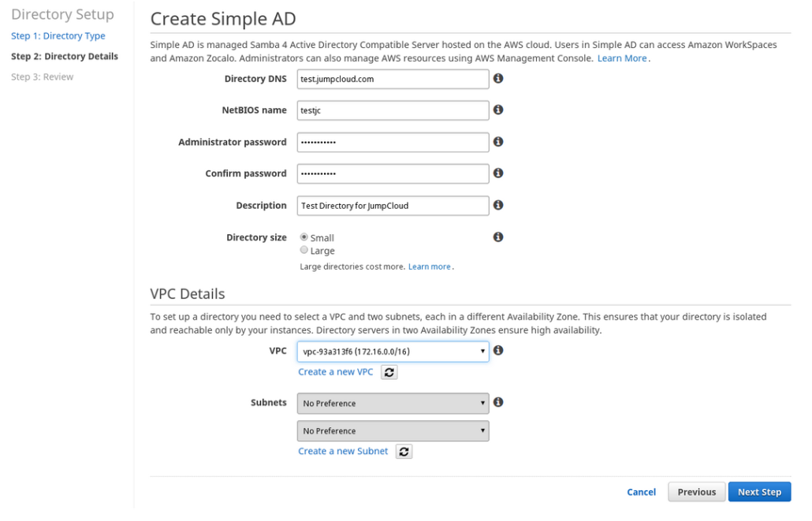
Task: Select the Large directory size
Action: click(304, 250)
